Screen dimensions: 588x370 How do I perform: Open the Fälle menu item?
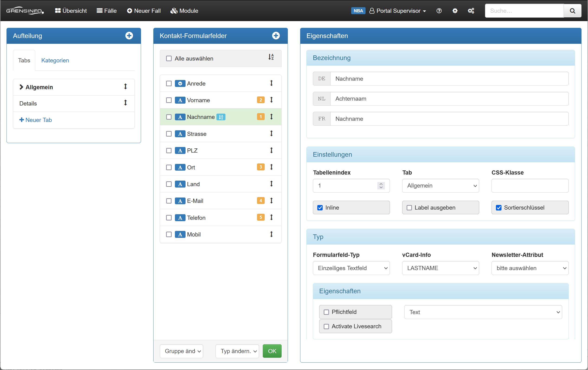click(x=107, y=11)
